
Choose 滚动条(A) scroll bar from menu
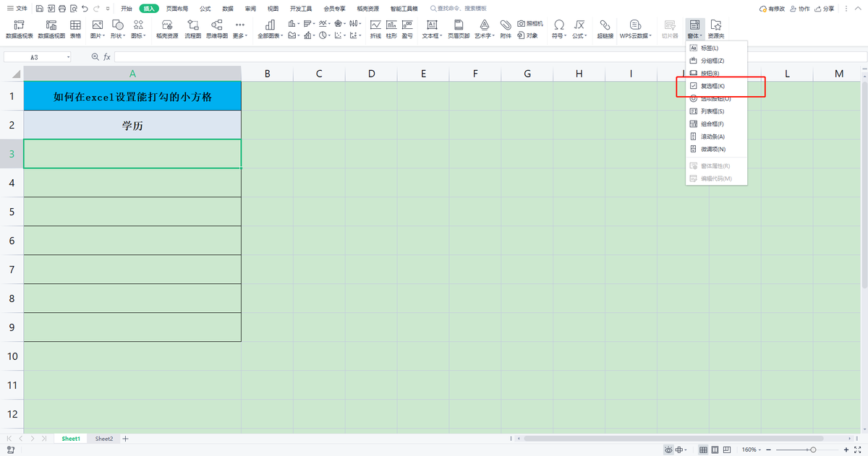coord(716,137)
